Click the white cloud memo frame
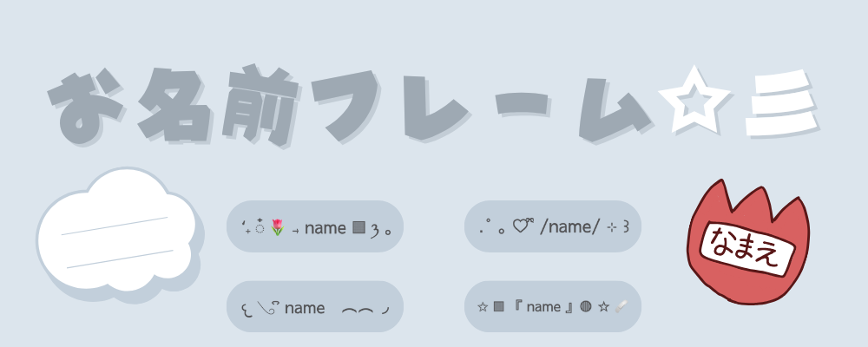 click(x=118, y=232)
